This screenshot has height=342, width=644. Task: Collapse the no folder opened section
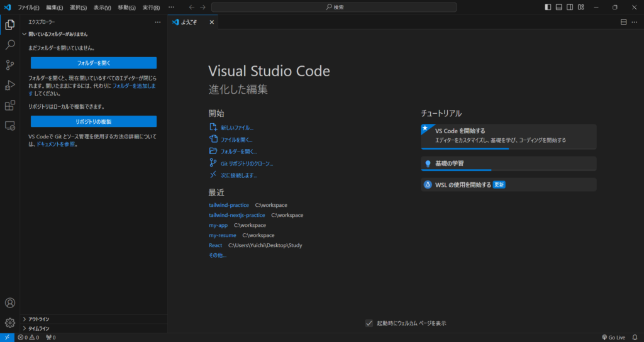pyautogui.click(x=57, y=34)
